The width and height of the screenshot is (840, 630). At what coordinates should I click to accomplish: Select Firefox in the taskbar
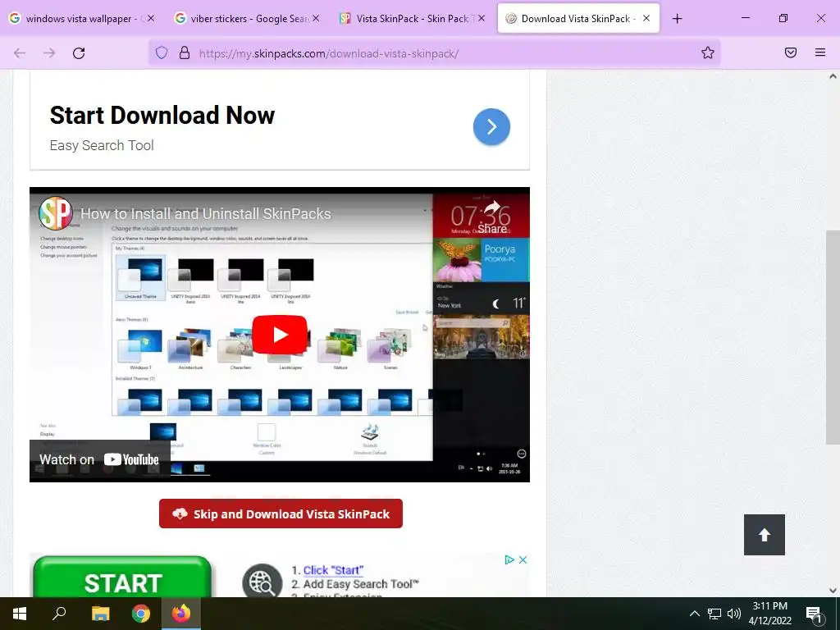[x=181, y=614]
